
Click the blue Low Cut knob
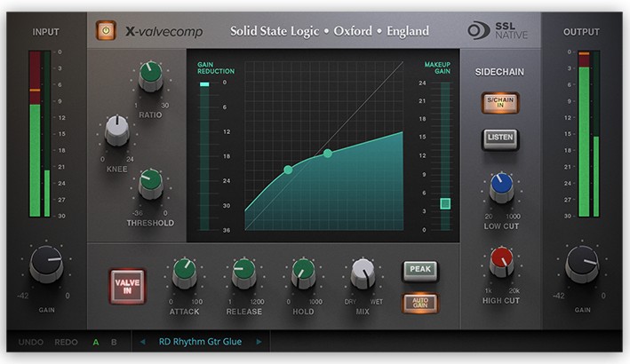click(x=501, y=188)
